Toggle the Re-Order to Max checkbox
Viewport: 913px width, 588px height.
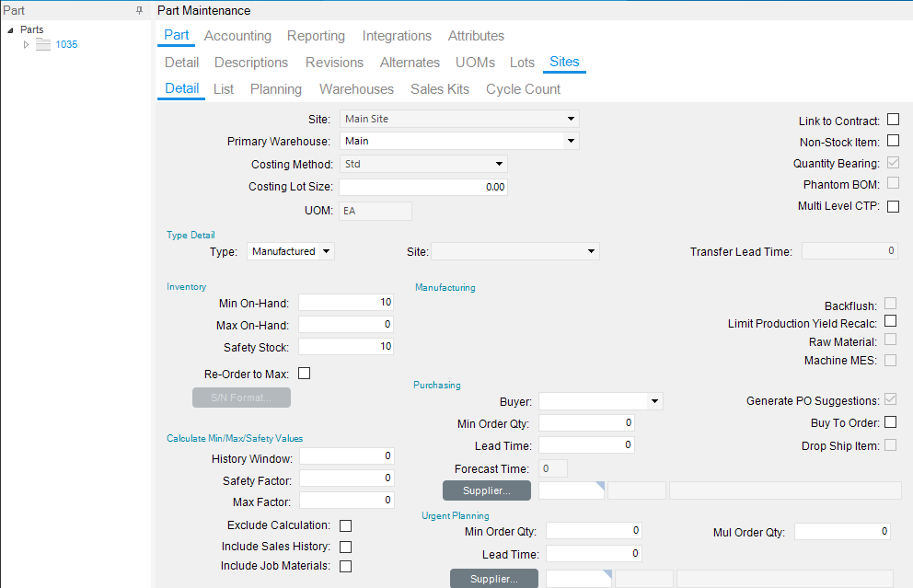pyautogui.click(x=304, y=374)
